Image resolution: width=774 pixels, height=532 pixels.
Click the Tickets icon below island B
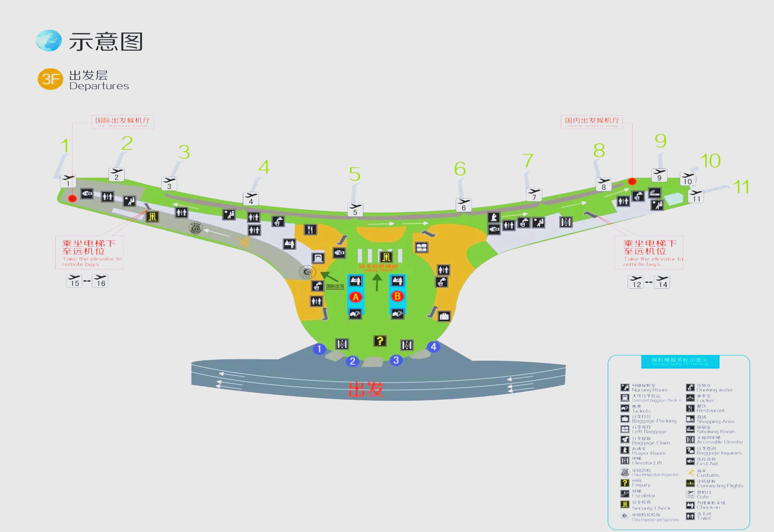(398, 314)
